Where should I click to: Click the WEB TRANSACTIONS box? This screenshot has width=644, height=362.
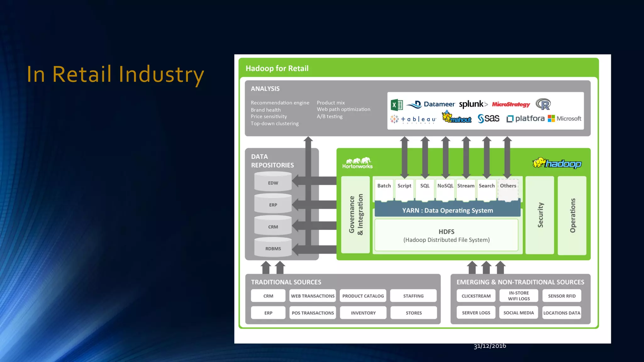pyautogui.click(x=313, y=296)
